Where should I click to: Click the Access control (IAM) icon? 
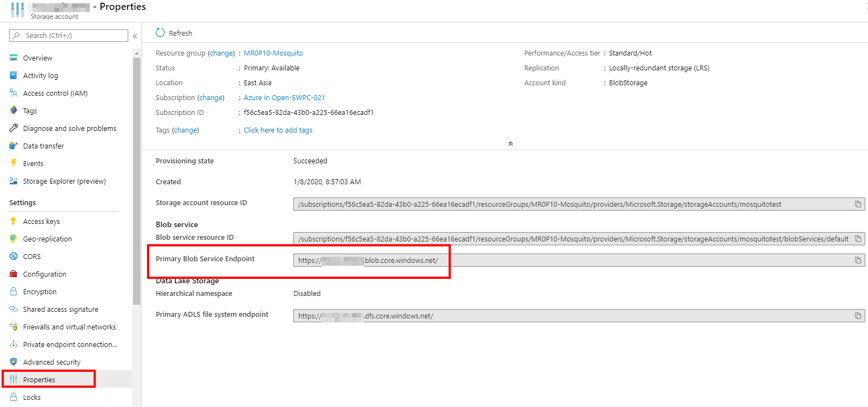[13, 93]
